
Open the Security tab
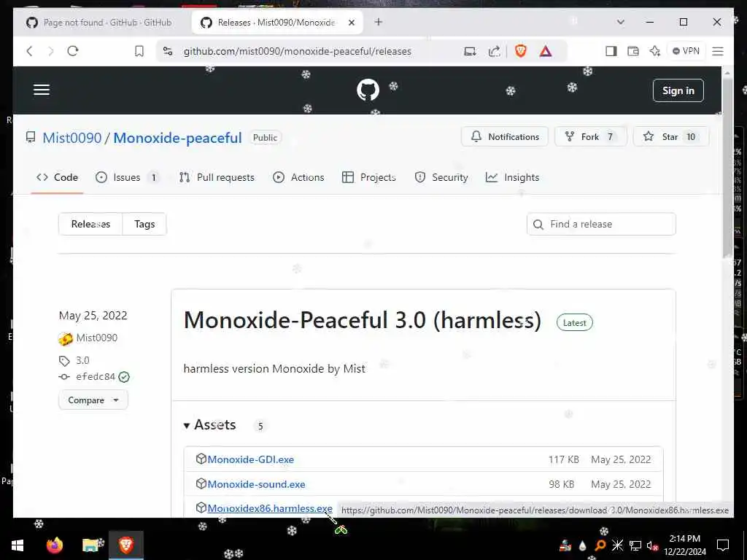click(x=441, y=177)
